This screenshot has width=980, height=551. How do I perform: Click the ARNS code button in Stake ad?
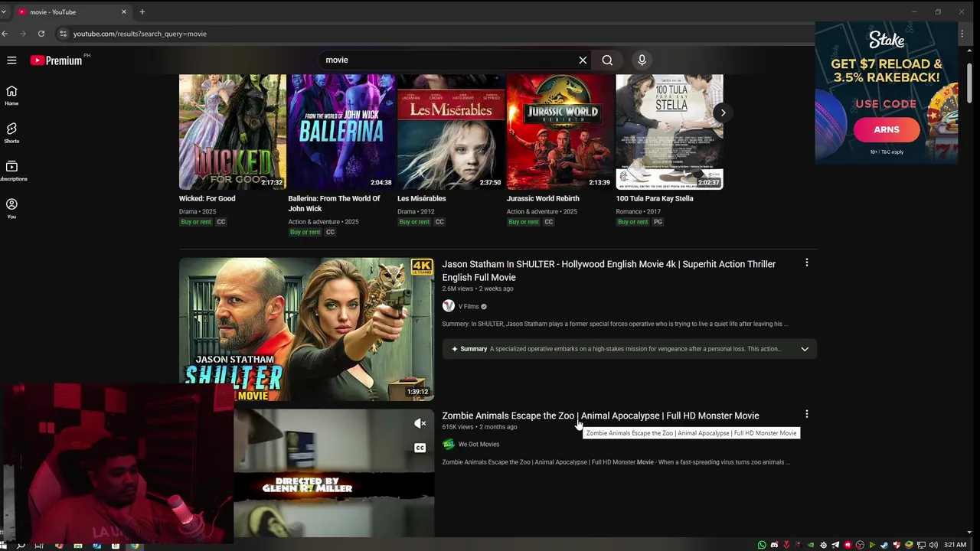click(x=887, y=129)
